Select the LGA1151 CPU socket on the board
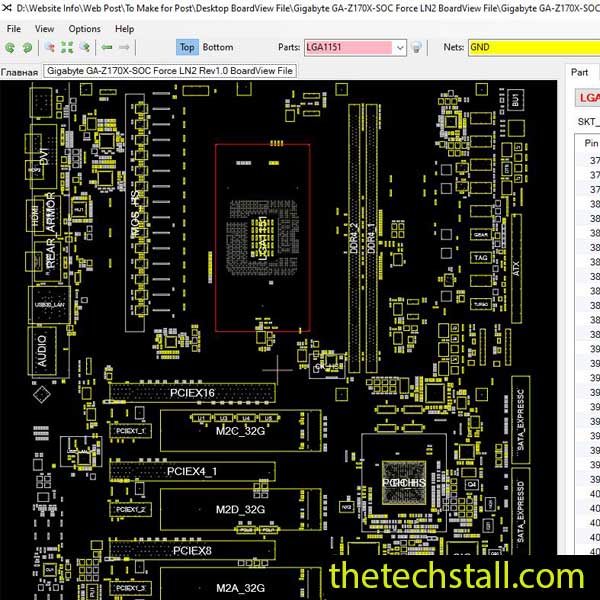 263,237
